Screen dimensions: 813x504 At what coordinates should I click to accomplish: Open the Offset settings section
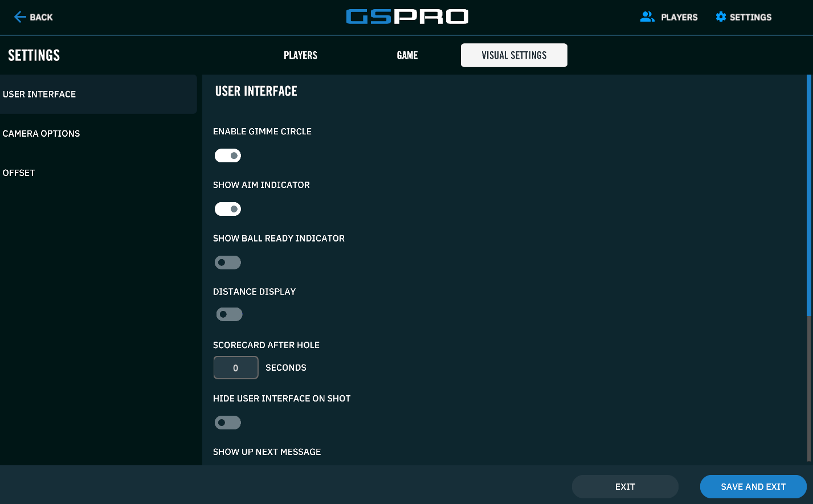[19, 173]
